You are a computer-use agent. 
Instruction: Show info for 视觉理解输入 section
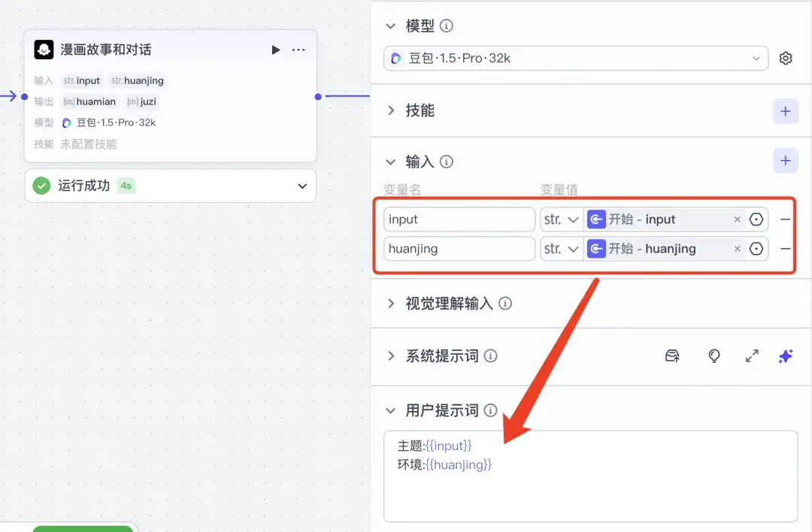[x=505, y=304]
